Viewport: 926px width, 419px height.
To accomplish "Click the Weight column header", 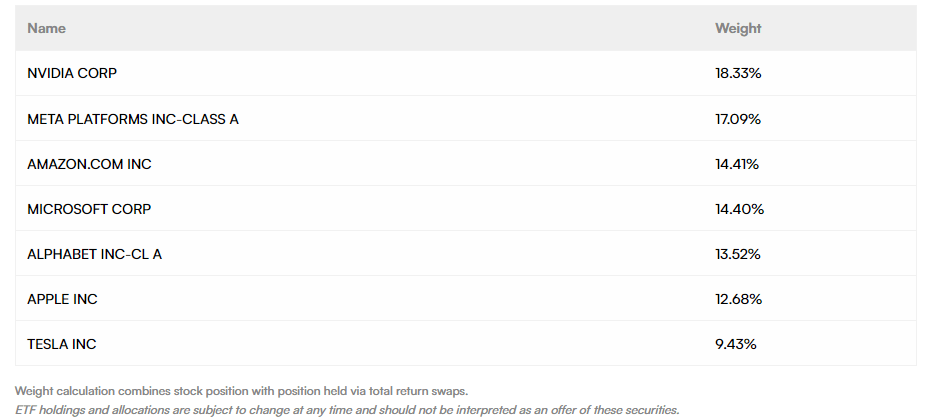I will click(738, 28).
